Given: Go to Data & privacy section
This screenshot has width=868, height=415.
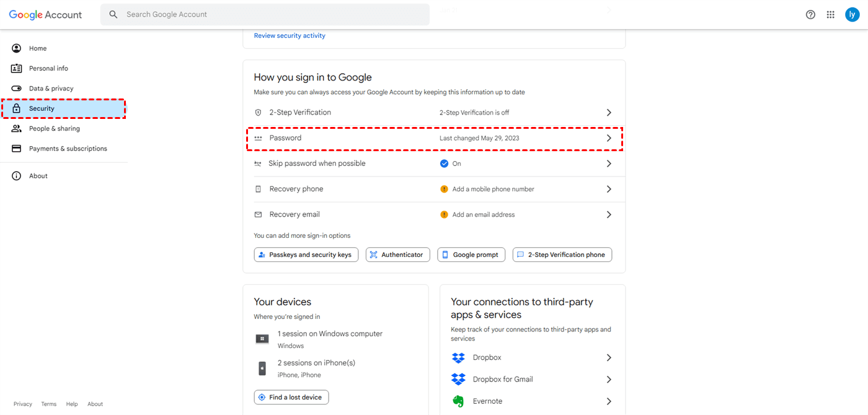Looking at the screenshot, I should [51, 89].
